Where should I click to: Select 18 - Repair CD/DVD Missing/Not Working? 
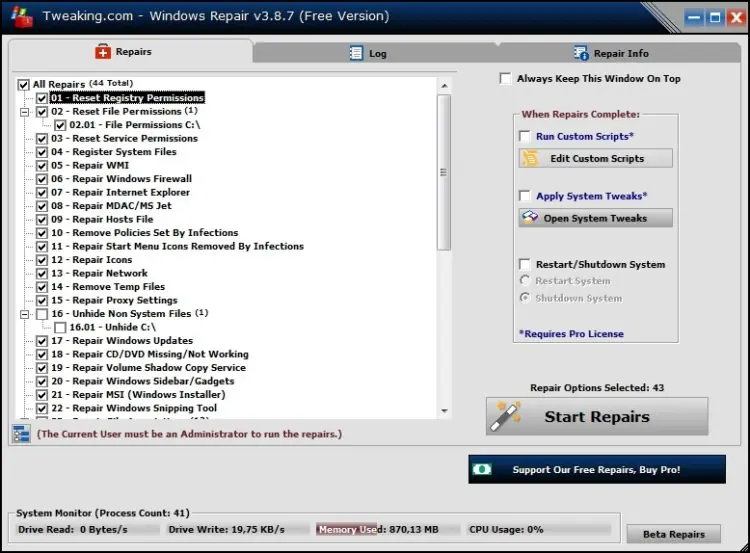(150, 354)
